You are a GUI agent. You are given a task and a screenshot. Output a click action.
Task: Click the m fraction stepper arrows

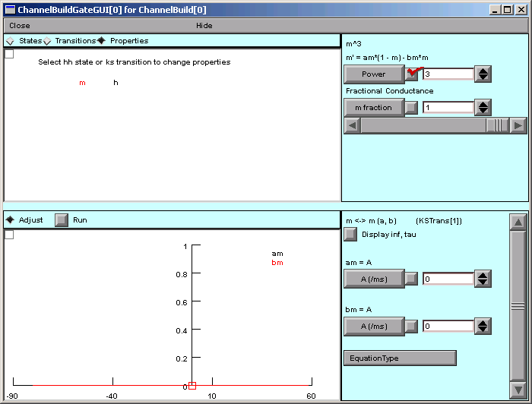[x=483, y=108]
